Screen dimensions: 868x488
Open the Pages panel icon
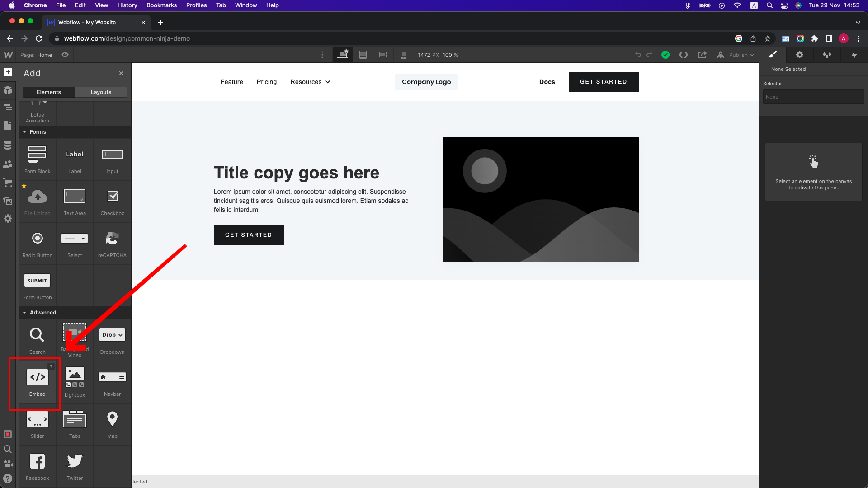(x=8, y=125)
